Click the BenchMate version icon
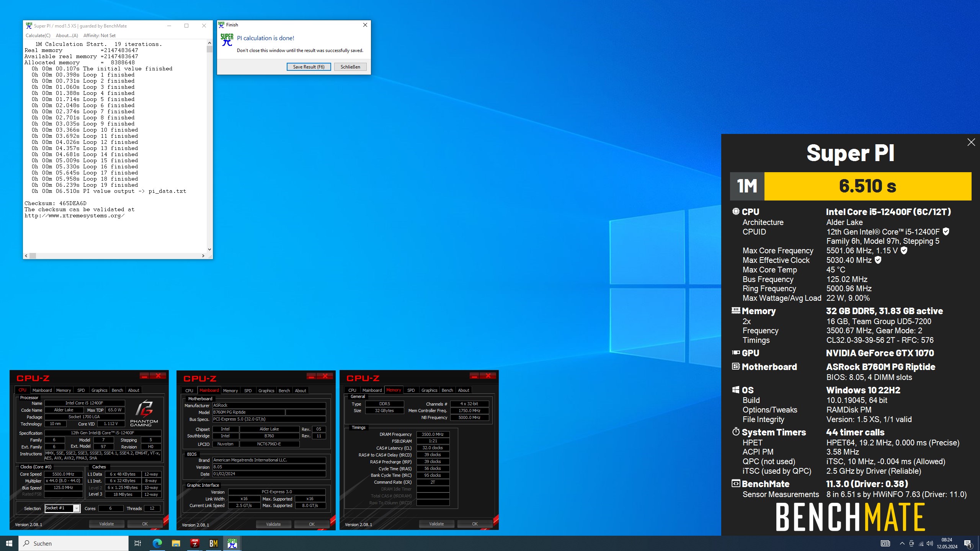This screenshot has width=980, height=551. 735,483
